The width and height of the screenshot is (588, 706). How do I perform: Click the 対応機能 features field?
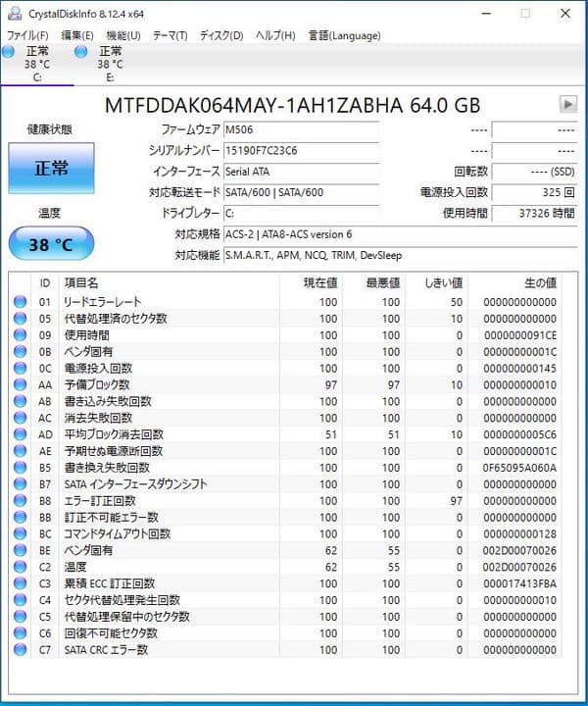tap(400, 255)
